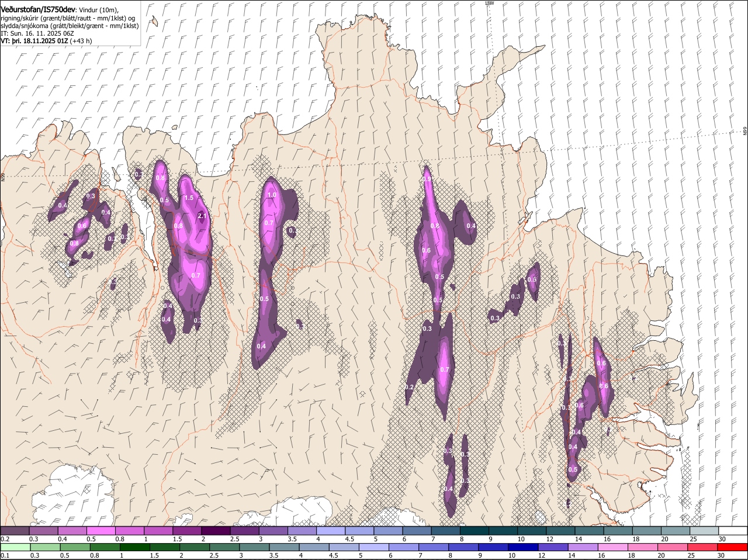This screenshot has width=748, height=560.
Task: Pick the navy blue rain swatch from 10 to 12
Action: 522,547
